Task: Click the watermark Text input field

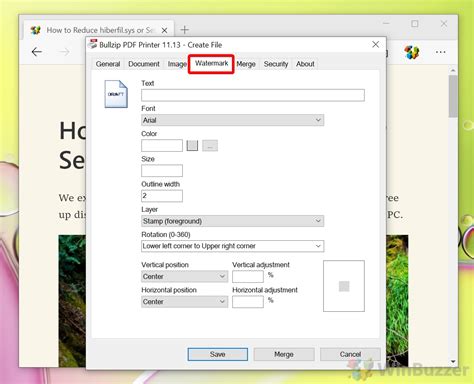Action: (x=253, y=95)
